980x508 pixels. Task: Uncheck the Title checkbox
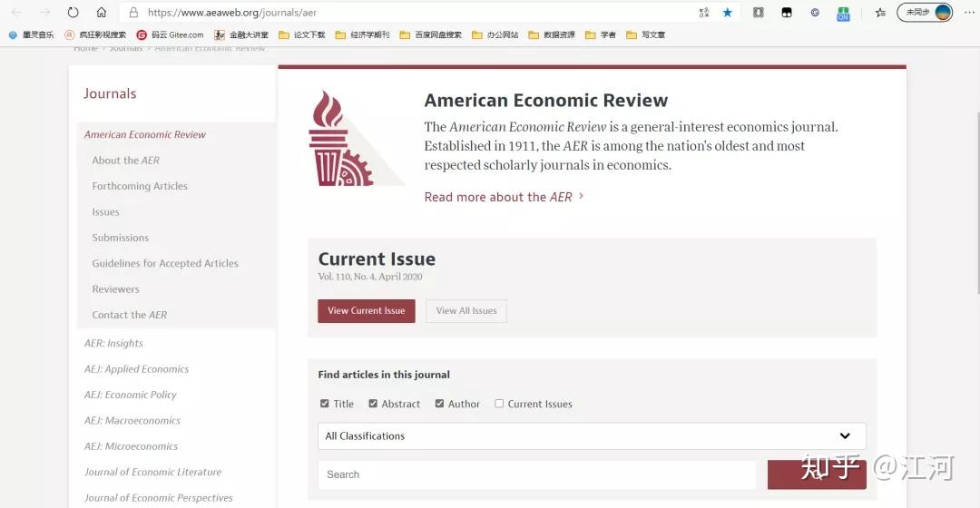[325, 404]
